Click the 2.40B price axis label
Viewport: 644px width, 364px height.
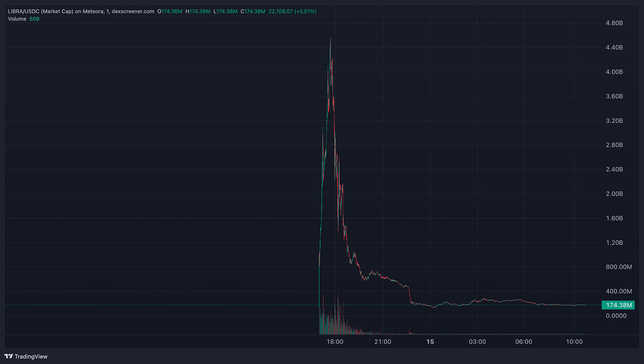pyautogui.click(x=615, y=169)
